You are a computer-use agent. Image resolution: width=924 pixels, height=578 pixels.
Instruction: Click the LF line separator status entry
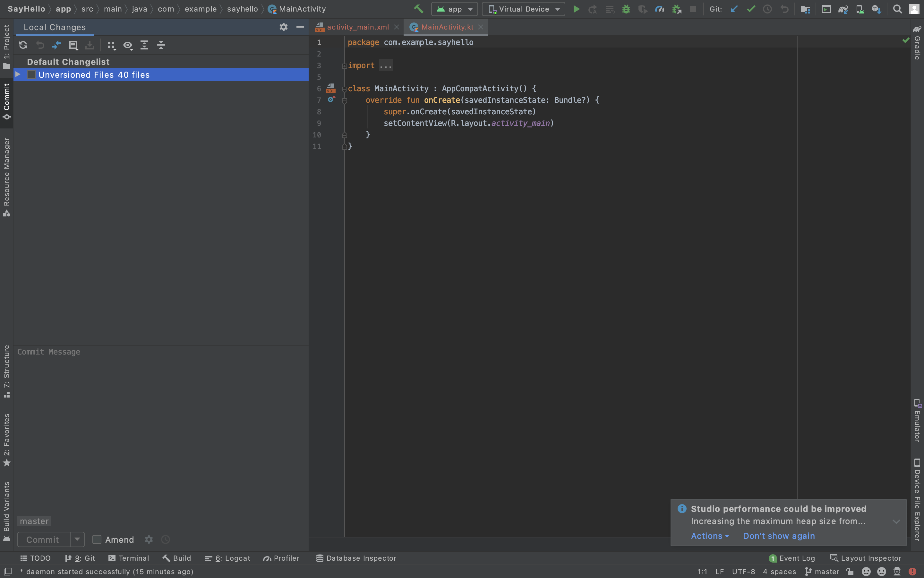pyautogui.click(x=719, y=572)
